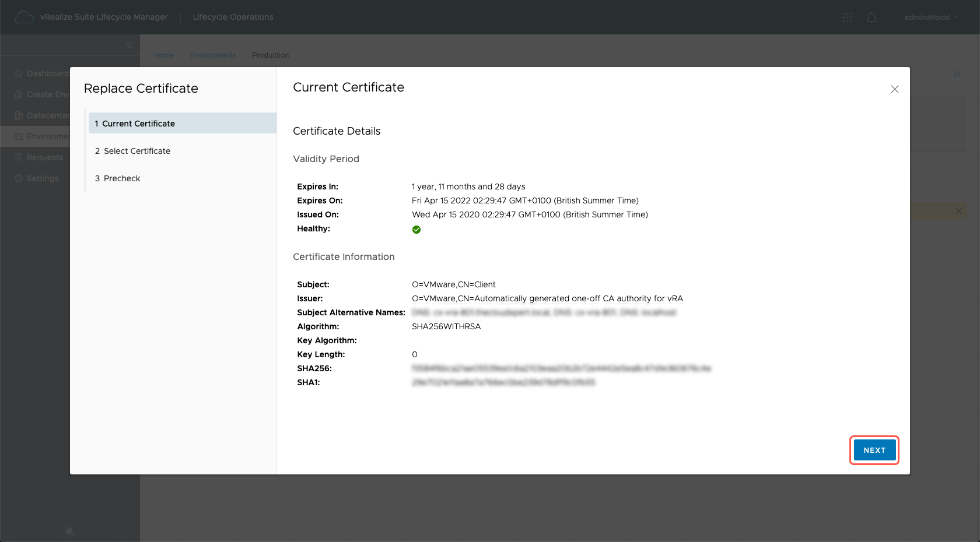Collapse the left sidebar navigation
The image size is (980, 542).
pyautogui.click(x=129, y=45)
